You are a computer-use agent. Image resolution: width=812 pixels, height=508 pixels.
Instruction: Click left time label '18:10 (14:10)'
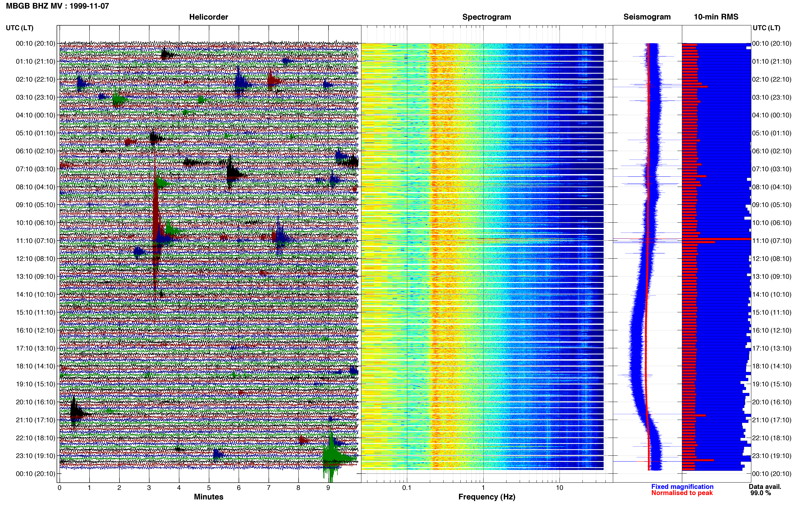tap(36, 366)
